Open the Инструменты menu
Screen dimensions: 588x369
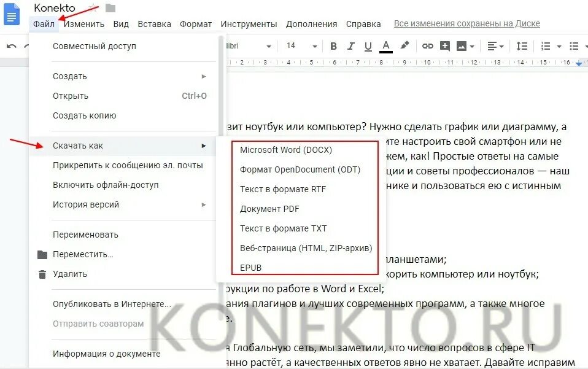pyautogui.click(x=249, y=24)
